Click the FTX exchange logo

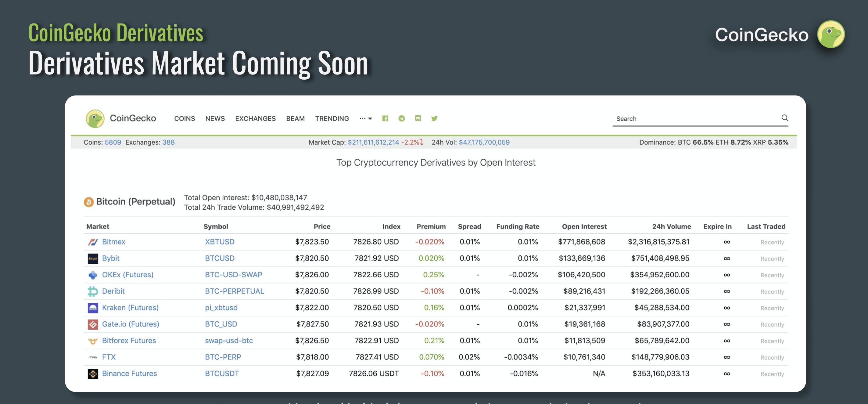click(x=93, y=357)
